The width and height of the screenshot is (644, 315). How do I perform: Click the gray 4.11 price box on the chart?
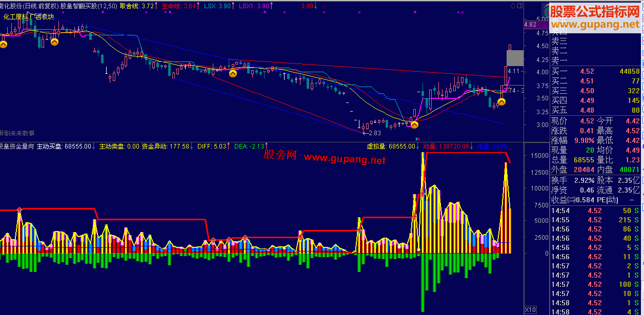[515, 58]
